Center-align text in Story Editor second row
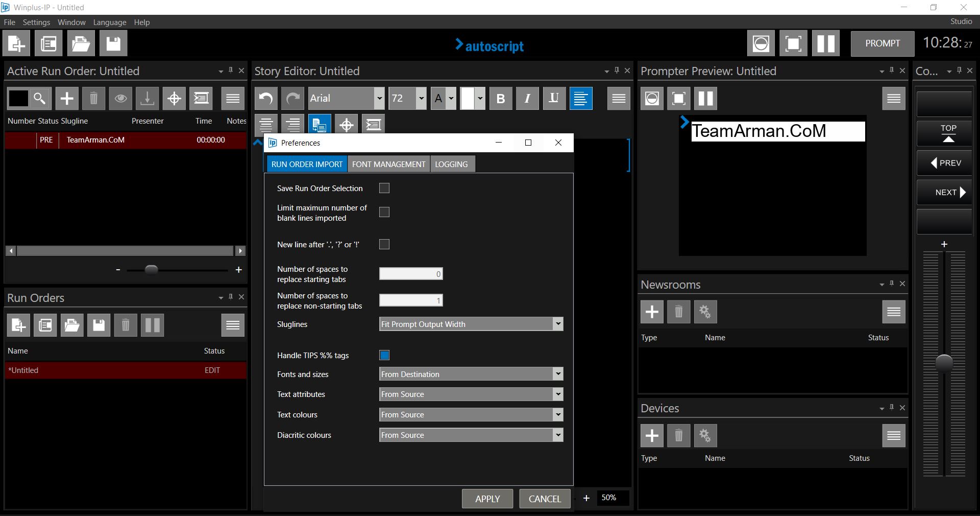Viewport: 980px width, 516px height. pos(266,124)
